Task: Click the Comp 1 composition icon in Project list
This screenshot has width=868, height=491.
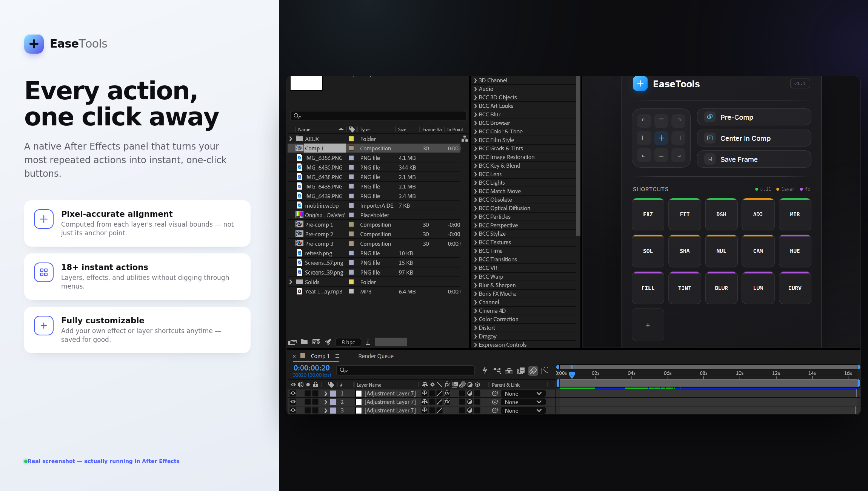Action: click(299, 148)
